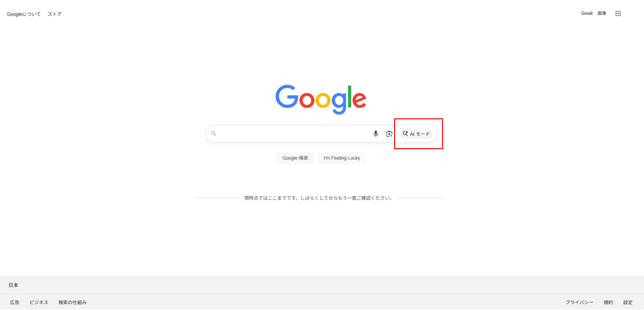Open the Googleについて link
This screenshot has height=310, width=644.
(24, 14)
